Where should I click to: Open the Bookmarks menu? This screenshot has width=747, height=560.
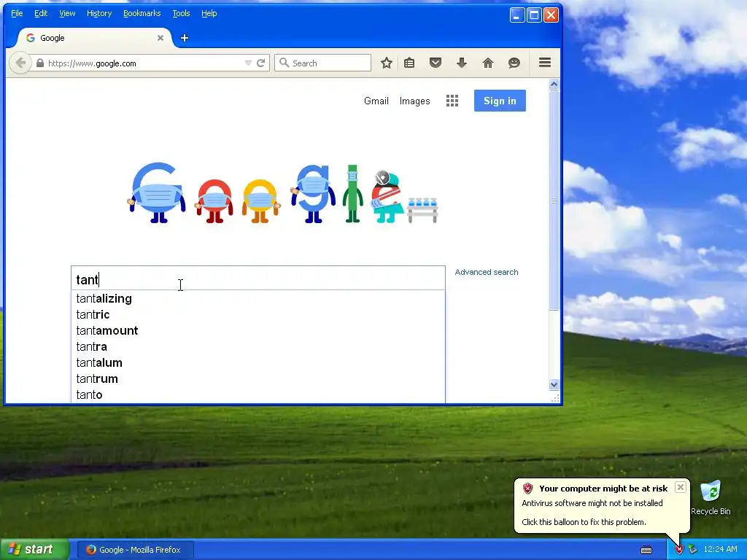point(142,13)
